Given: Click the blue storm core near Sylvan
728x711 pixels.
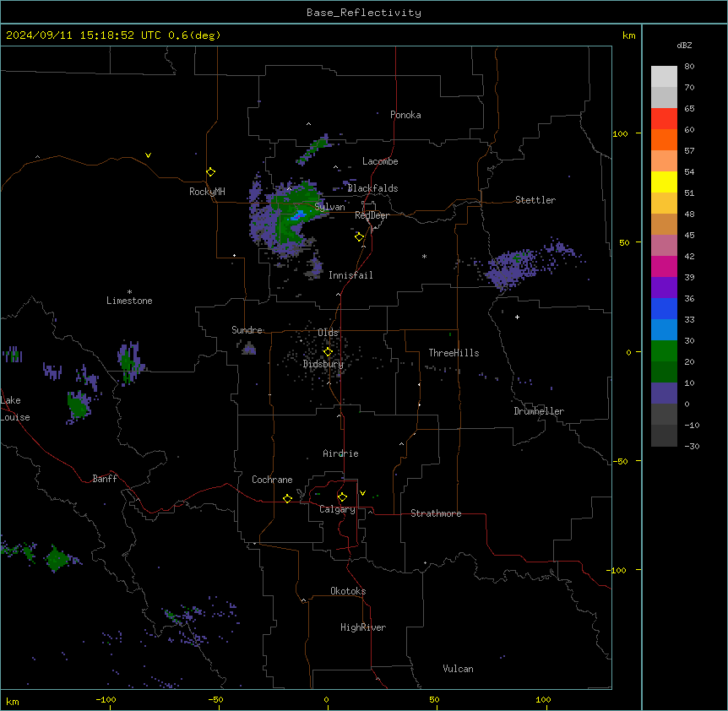Looking at the screenshot, I should click(x=298, y=214).
